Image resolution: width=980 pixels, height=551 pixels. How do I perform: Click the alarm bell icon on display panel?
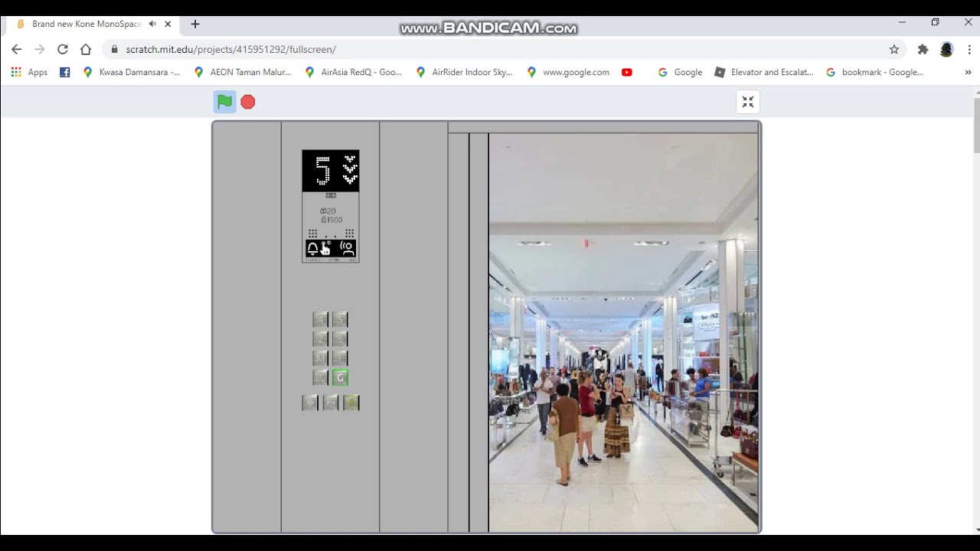click(x=312, y=249)
